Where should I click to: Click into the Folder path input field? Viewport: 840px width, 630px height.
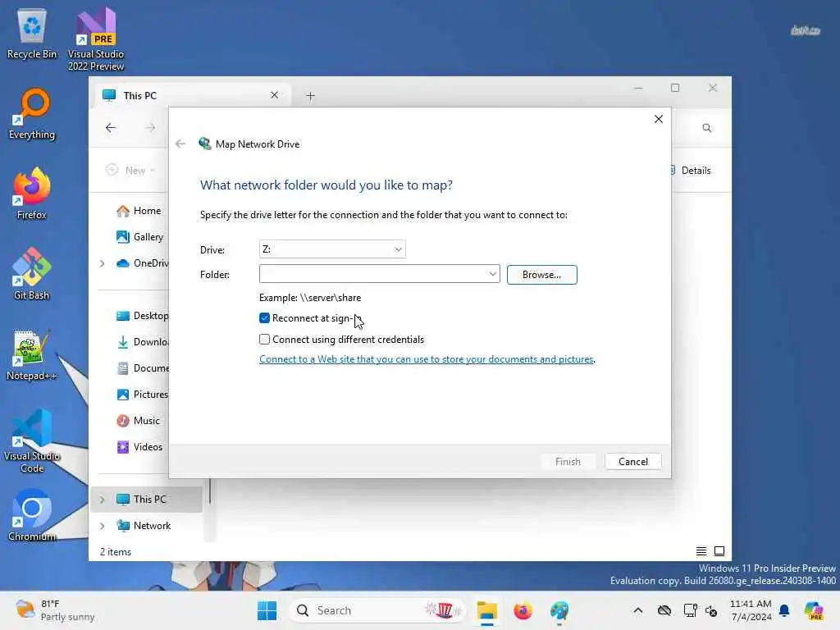point(373,274)
